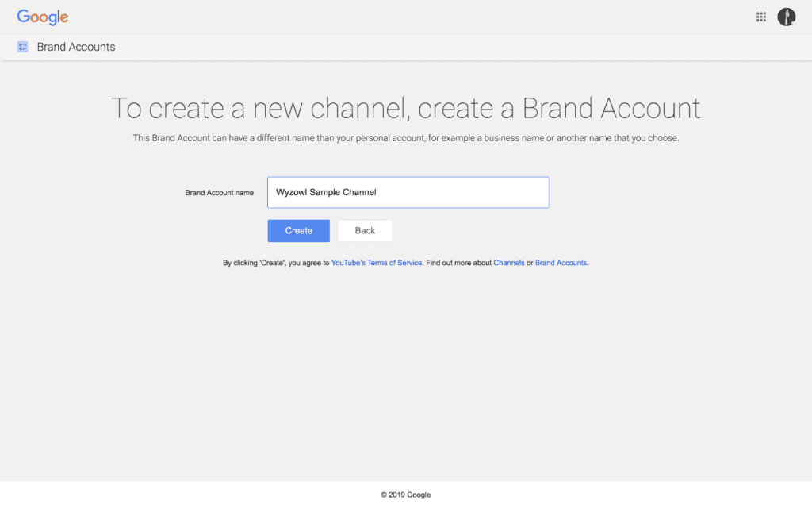Focus the Brand Account name input field
This screenshot has height=508, width=812.
[408, 192]
